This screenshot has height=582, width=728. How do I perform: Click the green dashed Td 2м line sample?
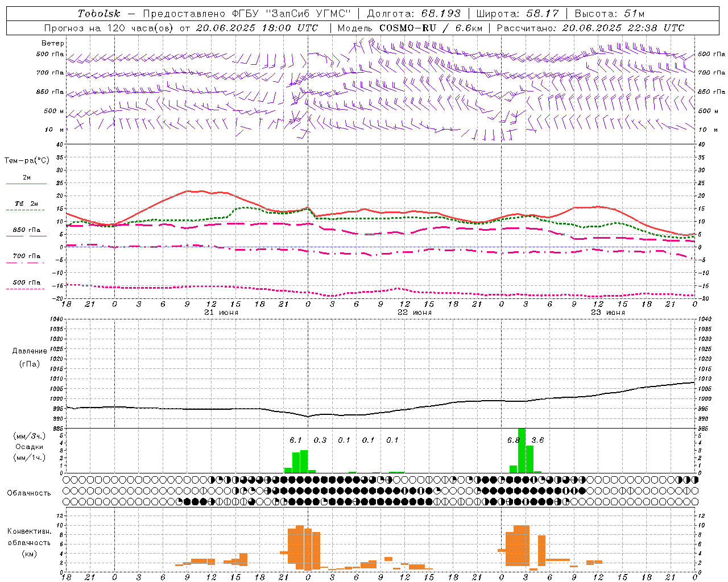(25, 210)
